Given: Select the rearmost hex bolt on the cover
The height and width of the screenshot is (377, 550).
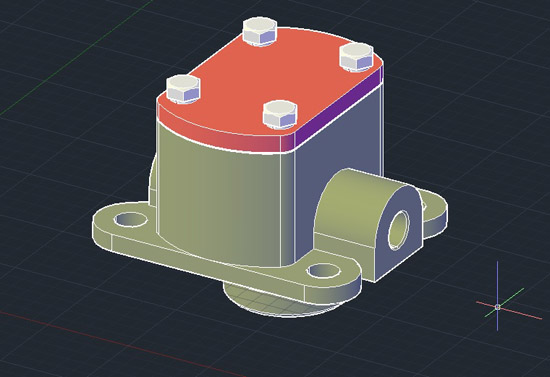Looking at the screenshot, I should [x=260, y=31].
